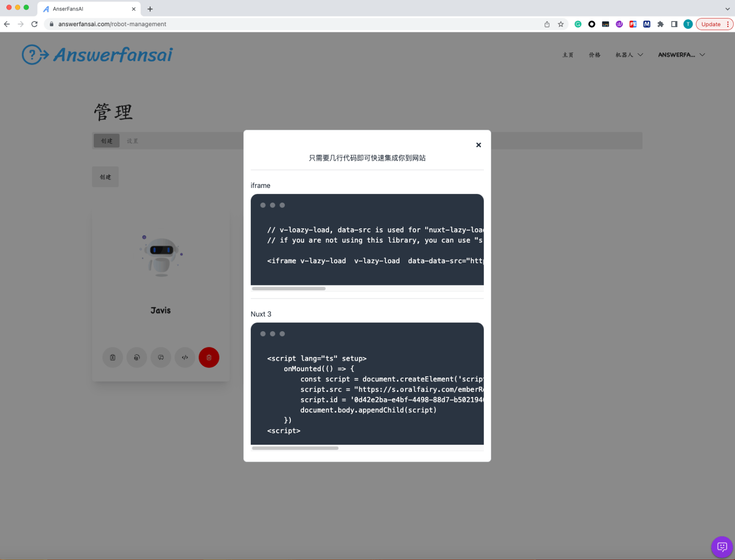Open the chat bubbles icon on Javis card
Image resolution: width=735 pixels, height=560 pixels.
161,357
